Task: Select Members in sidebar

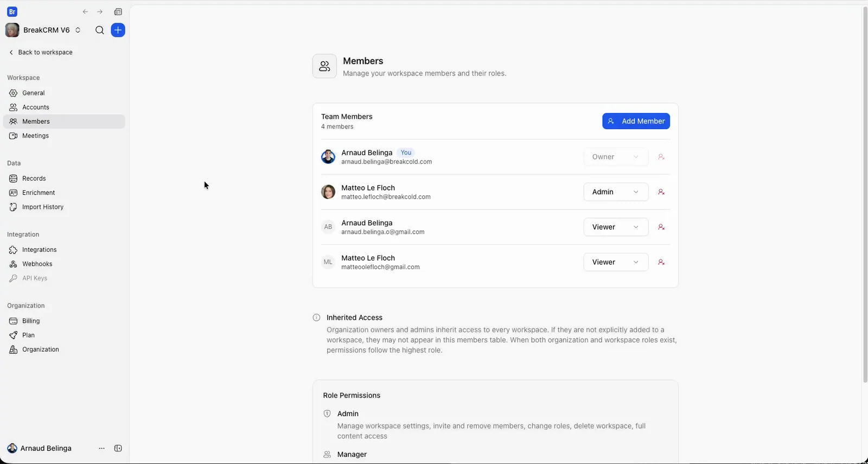Action: pyautogui.click(x=64, y=122)
